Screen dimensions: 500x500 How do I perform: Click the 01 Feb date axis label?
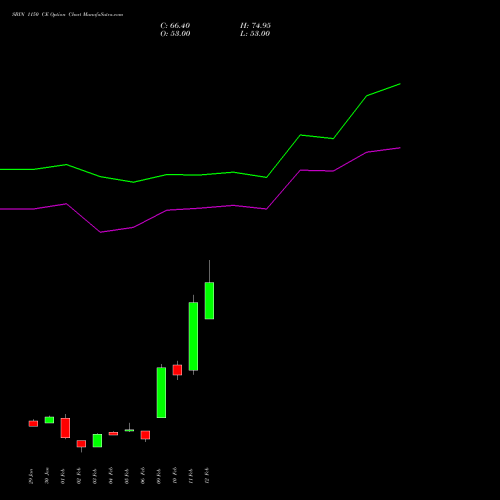click(x=63, y=476)
